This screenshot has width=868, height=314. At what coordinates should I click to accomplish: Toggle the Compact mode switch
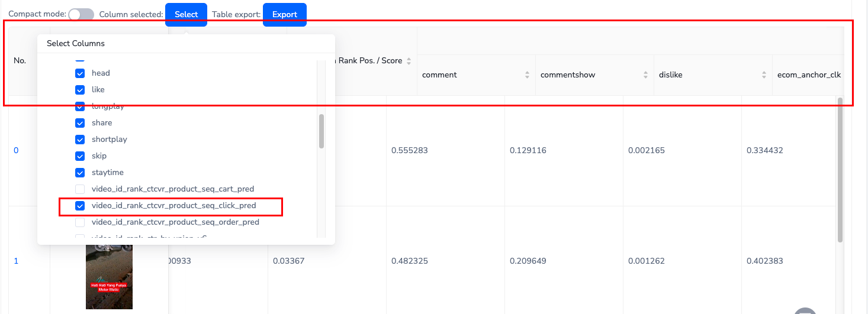tap(81, 15)
